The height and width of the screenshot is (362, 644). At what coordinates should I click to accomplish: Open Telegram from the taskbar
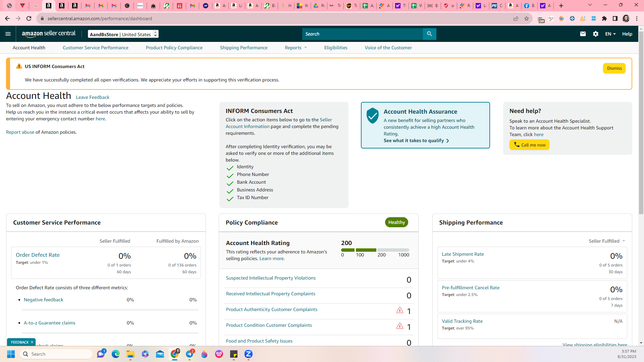[x=190, y=354]
